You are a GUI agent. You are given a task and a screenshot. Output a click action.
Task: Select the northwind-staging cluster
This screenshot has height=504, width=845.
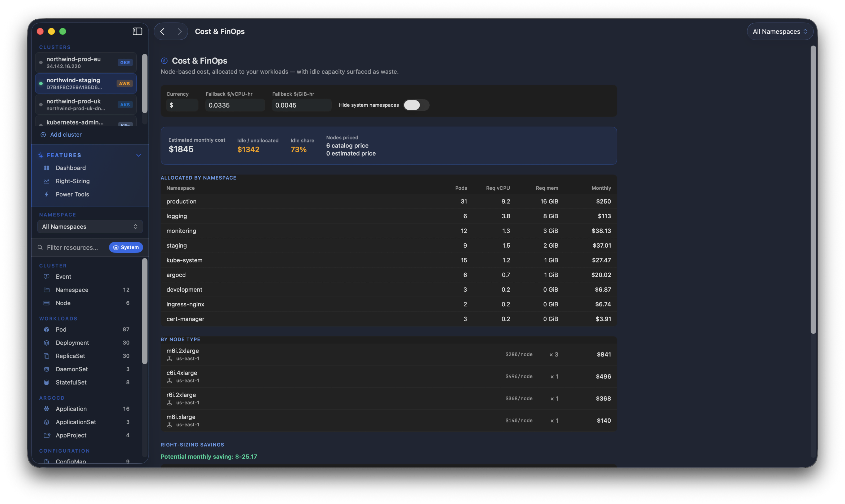[x=86, y=83]
